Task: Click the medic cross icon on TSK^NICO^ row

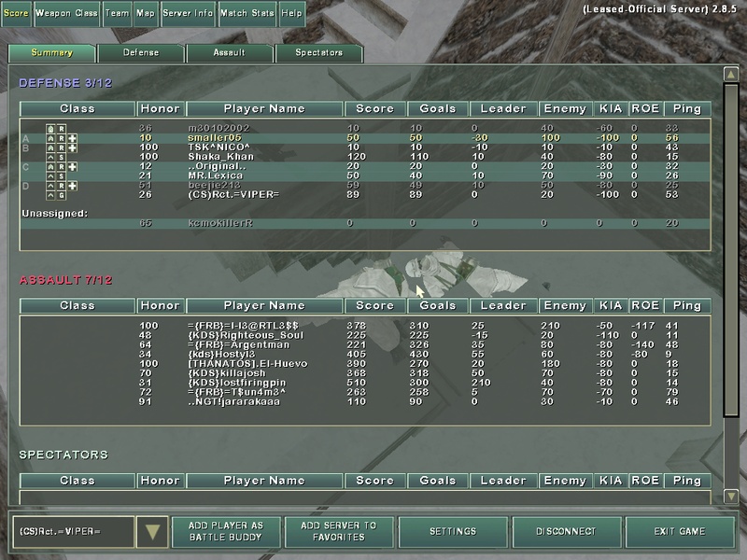Action: [x=72, y=147]
